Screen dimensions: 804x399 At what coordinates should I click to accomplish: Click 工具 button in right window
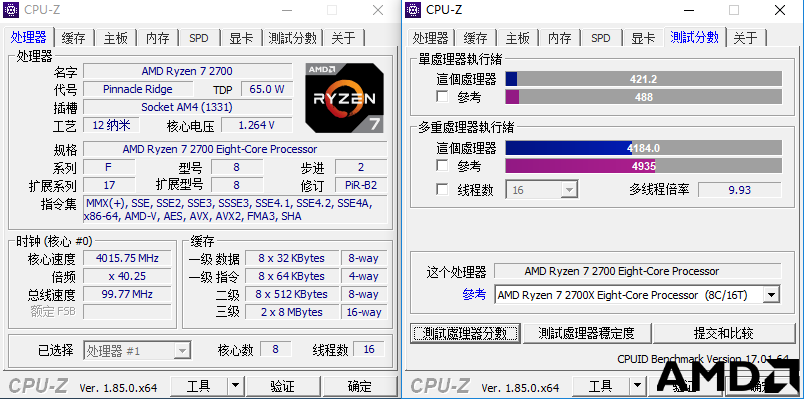[601, 386]
